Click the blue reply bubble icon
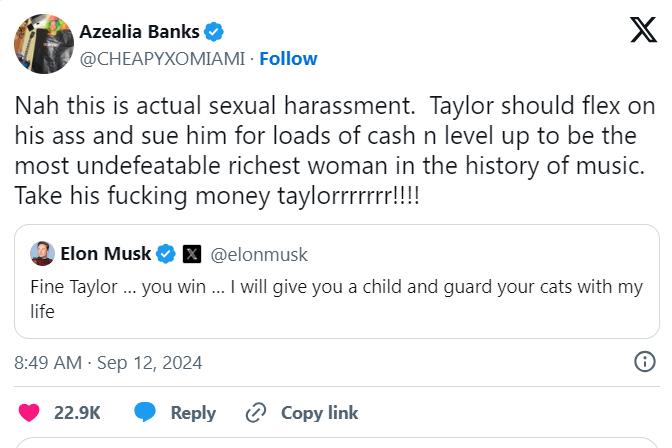672x448 pixels. pyautogui.click(x=146, y=412)
